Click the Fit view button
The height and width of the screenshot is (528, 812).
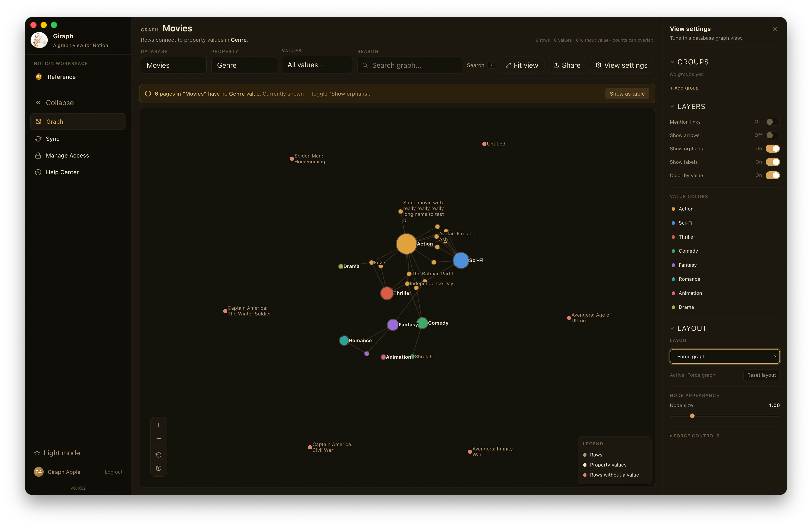[x=522, y=65]
